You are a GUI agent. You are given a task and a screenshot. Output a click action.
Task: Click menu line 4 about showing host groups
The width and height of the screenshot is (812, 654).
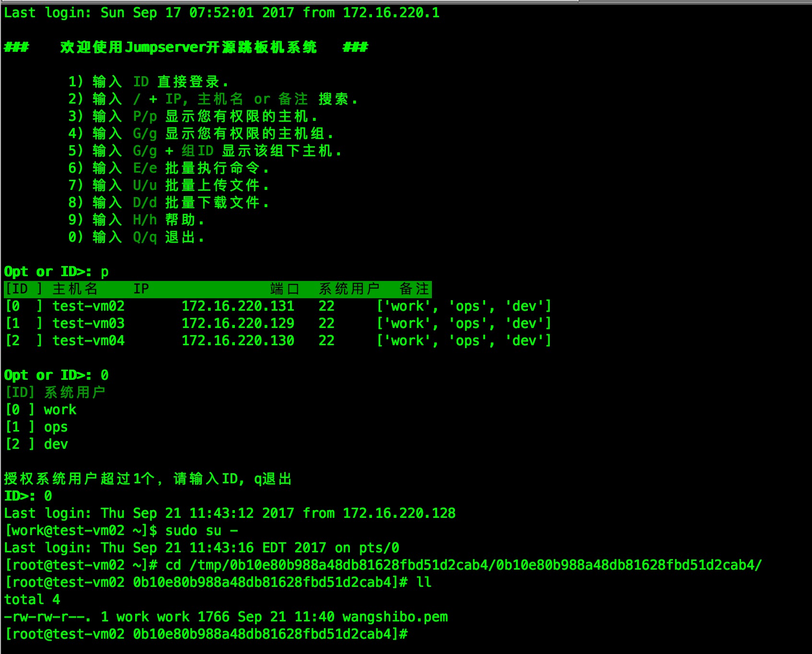pyautogui.click(x=201, y=133)
